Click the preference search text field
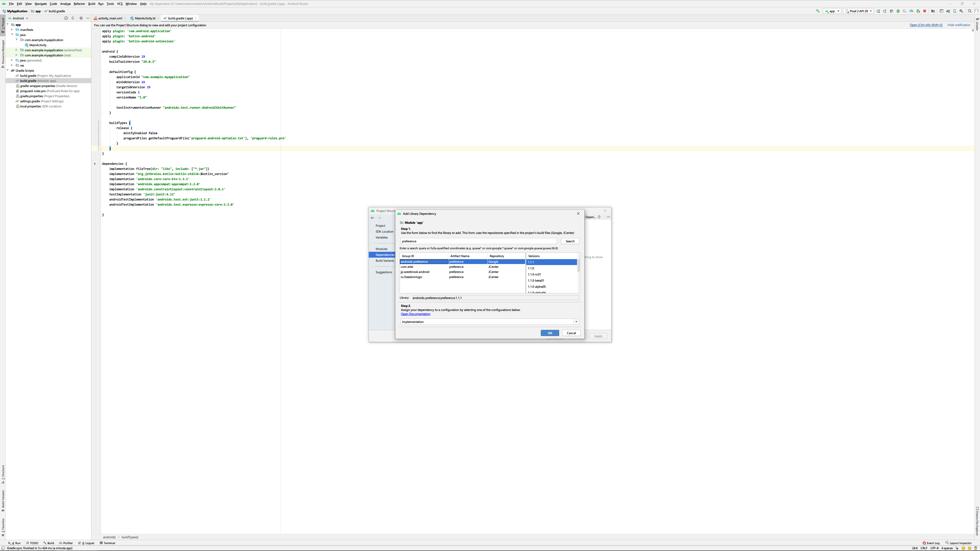The width and height of the screenshot is (980, 551). [x=478, y=241]
